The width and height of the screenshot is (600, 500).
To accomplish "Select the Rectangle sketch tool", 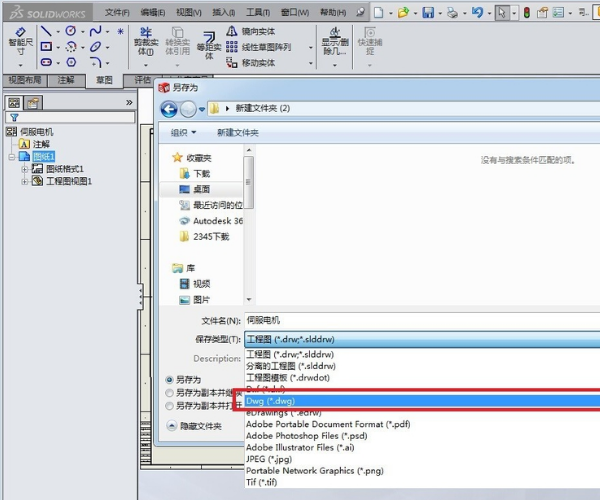I will coord(46,47).
